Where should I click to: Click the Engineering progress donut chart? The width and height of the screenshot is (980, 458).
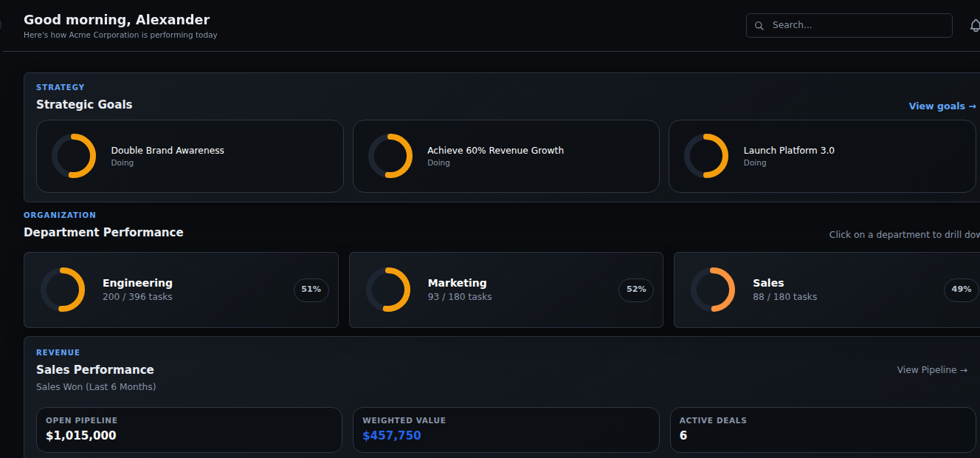63,290
